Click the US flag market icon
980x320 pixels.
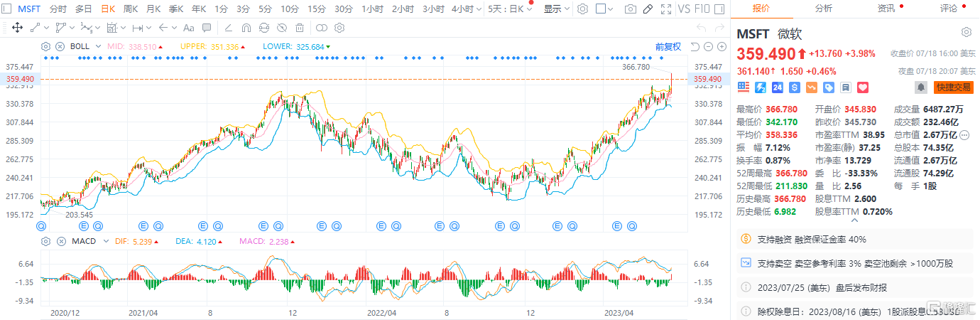tap(744, 87)
